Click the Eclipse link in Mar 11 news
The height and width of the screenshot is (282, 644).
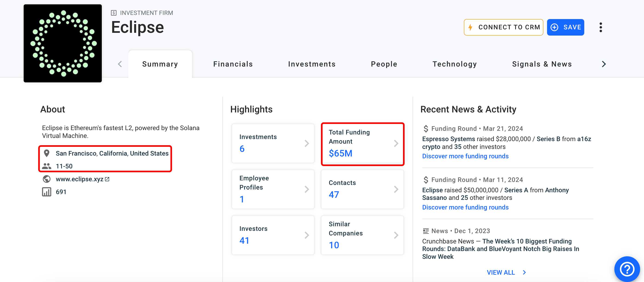[x=432, y=190]
